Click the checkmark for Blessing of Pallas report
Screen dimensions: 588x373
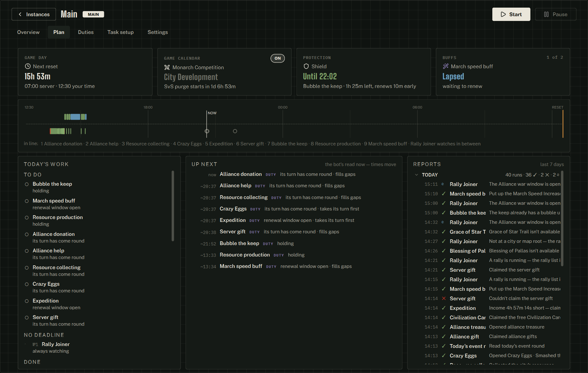[x=444, y=251]
